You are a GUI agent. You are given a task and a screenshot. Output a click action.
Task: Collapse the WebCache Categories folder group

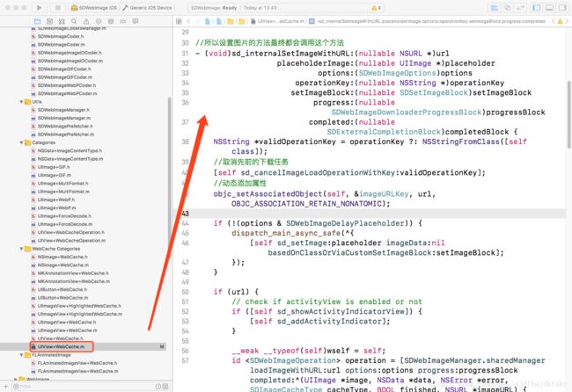click(x=21, y=249)
